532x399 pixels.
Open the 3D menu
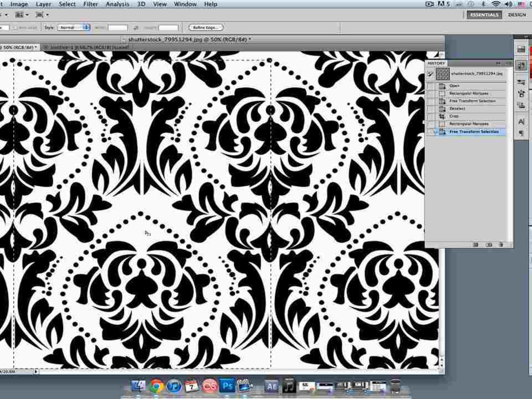click(141, 4)
